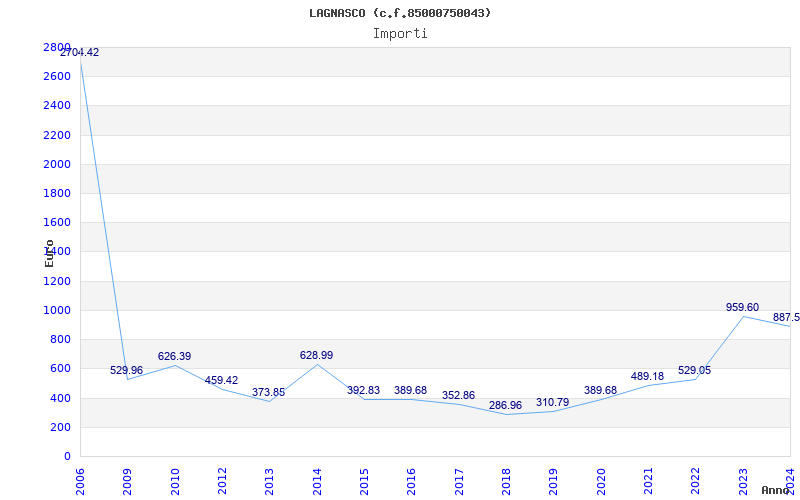Click the data label 2704.42
This screenshot has height=500, width=800.
(80, 52)
